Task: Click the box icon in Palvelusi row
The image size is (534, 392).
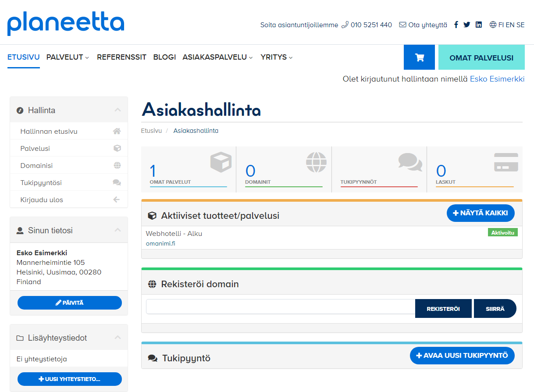Action: (117, 148)
